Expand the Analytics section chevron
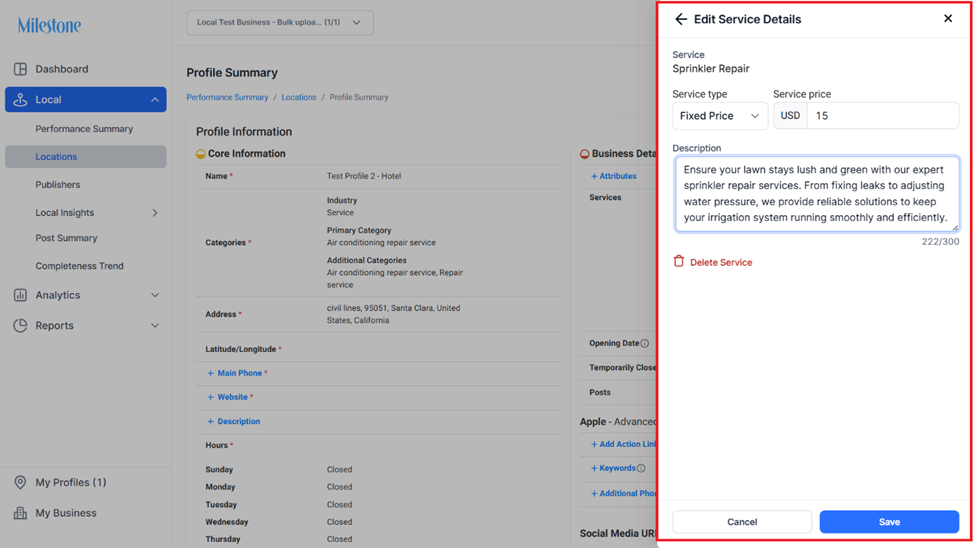 coord(155,295)
